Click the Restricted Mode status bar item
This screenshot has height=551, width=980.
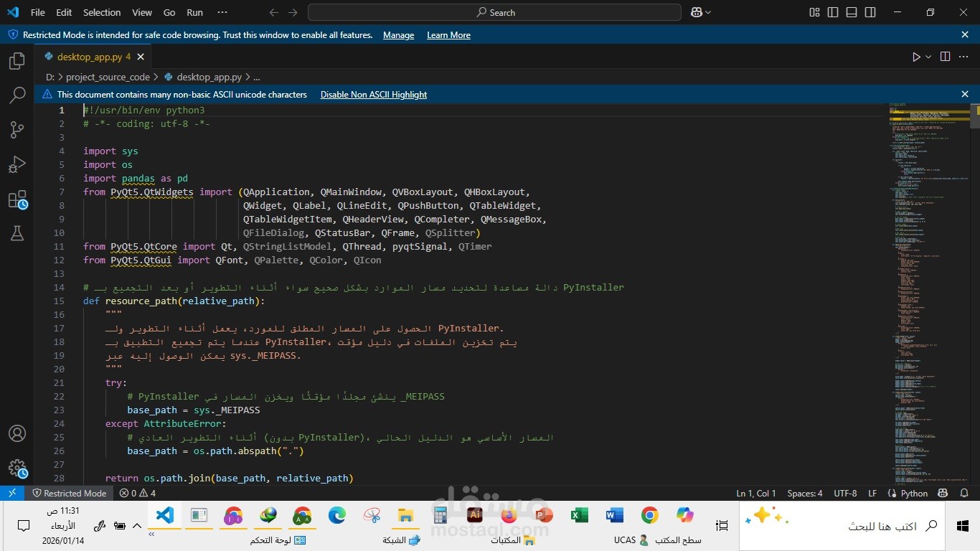point(69,493)
